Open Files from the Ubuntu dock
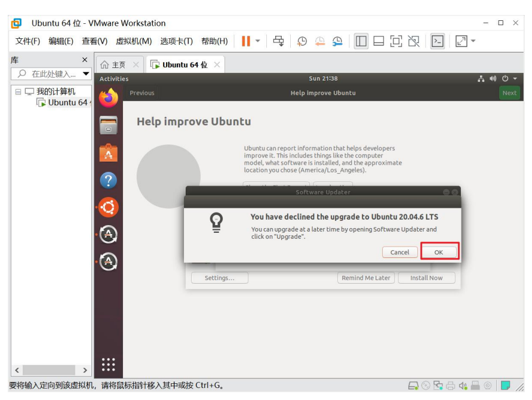This screenshot has height=400, width=532. click(109, 125)
